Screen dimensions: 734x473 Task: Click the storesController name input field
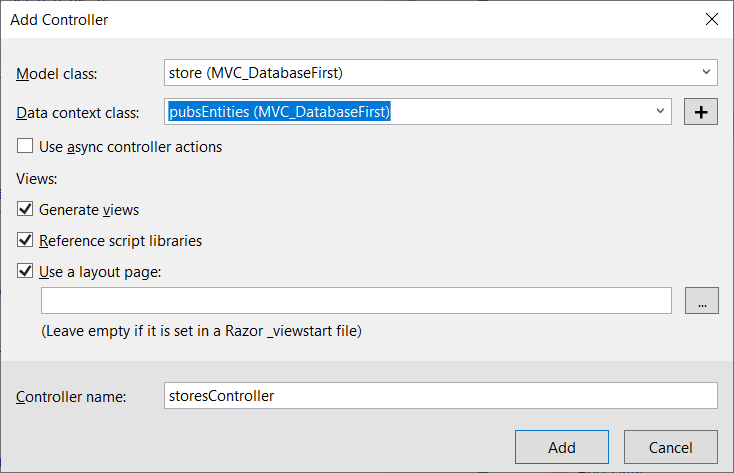[440, 396]
